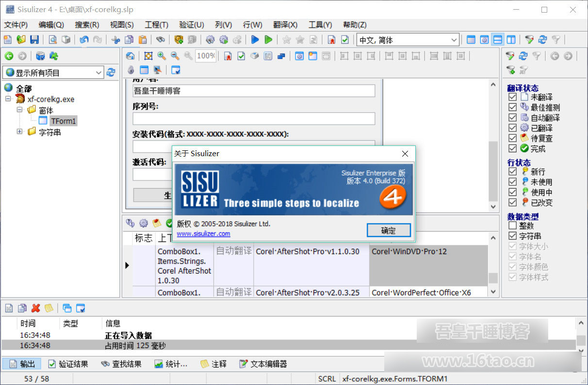Click the Save project floppy disk icon

click(34, 40)
